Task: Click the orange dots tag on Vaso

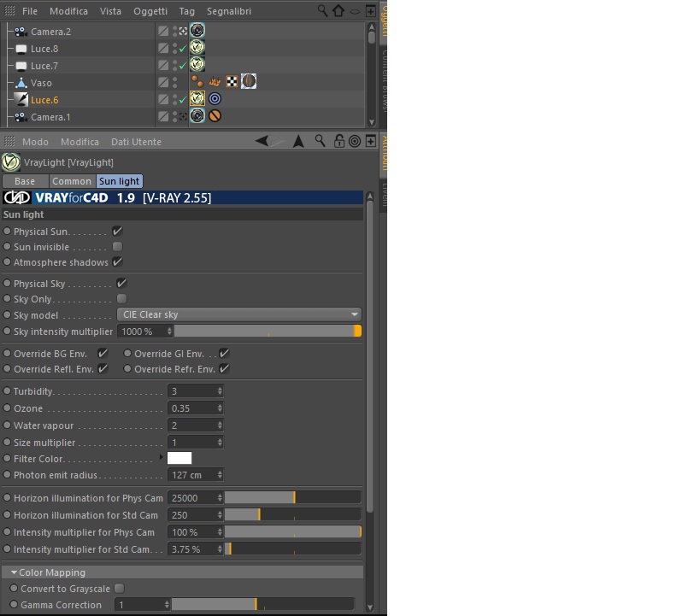Action: tap(197, 81)
